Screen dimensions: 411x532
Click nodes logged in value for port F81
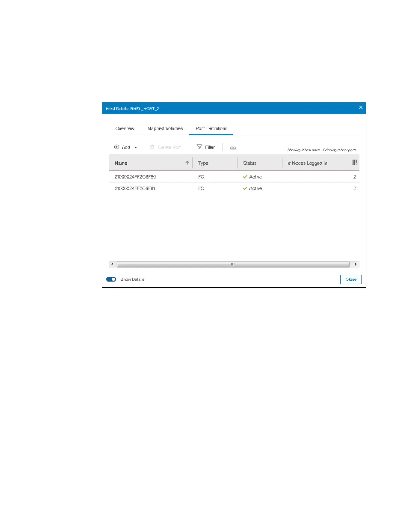(x=355, y=189)
